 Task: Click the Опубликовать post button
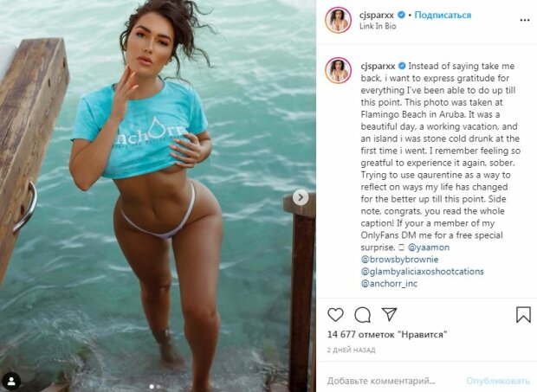pyautogui.click(x=498, y=381)
